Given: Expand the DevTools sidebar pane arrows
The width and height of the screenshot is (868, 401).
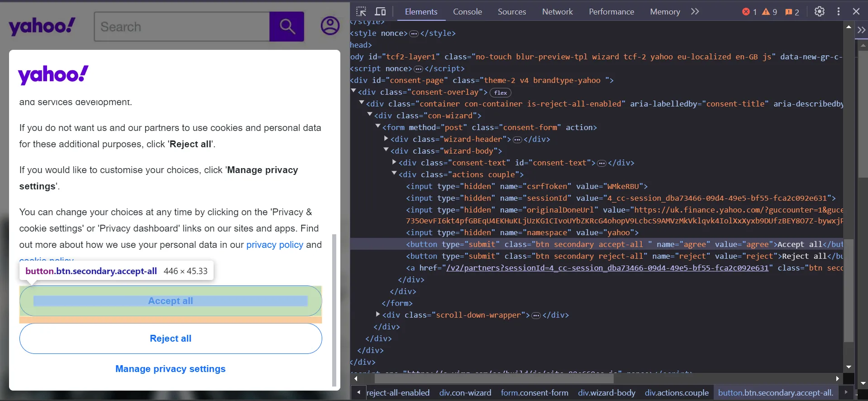Looking at the screenshot, I should [x=861, y=30].
